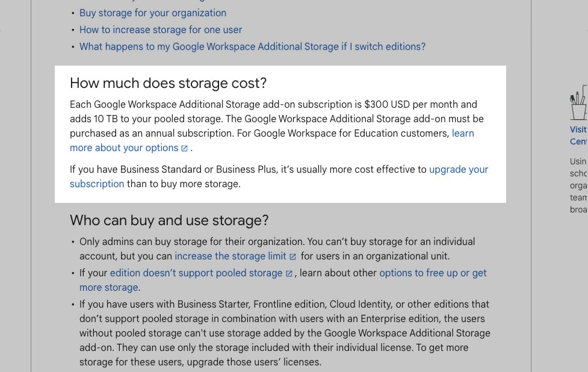Open 'How to increase storage for one user'
This screenshot has height=372, width=588.
161,29
